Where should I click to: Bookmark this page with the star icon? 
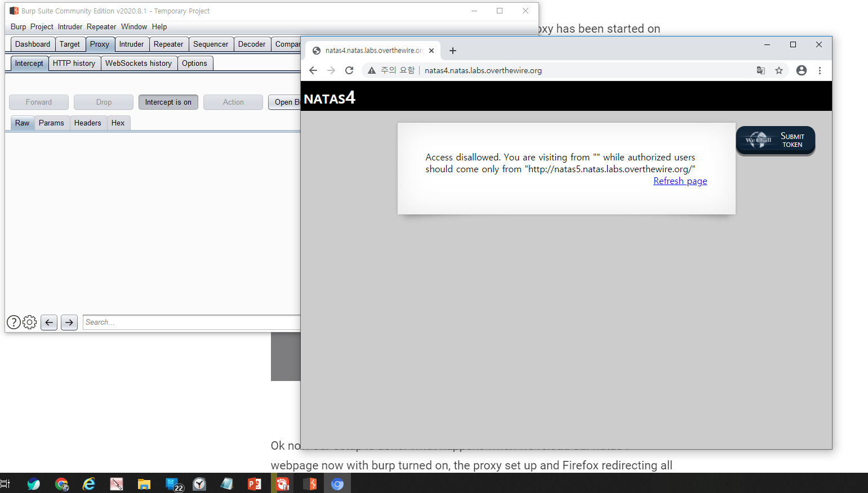(779, 70)
